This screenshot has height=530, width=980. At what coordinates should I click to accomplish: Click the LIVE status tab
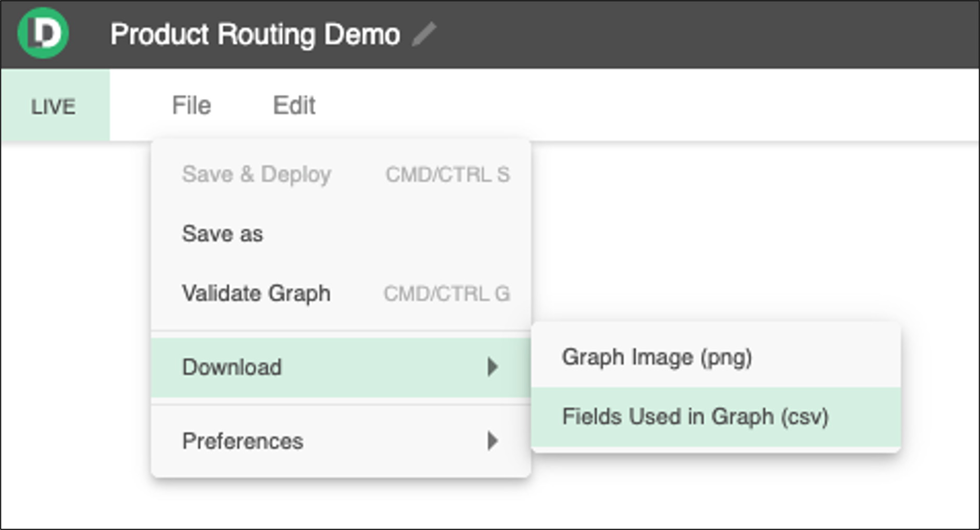point(55,106)
